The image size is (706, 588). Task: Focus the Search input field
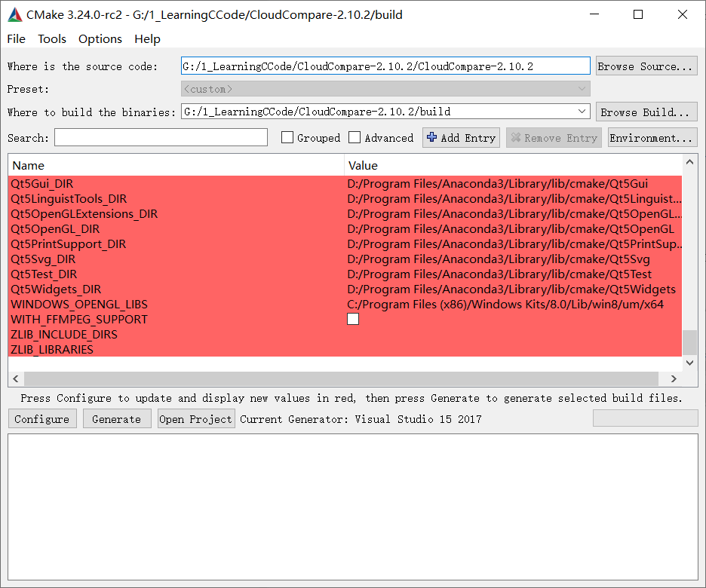click(x=161, y=137)
